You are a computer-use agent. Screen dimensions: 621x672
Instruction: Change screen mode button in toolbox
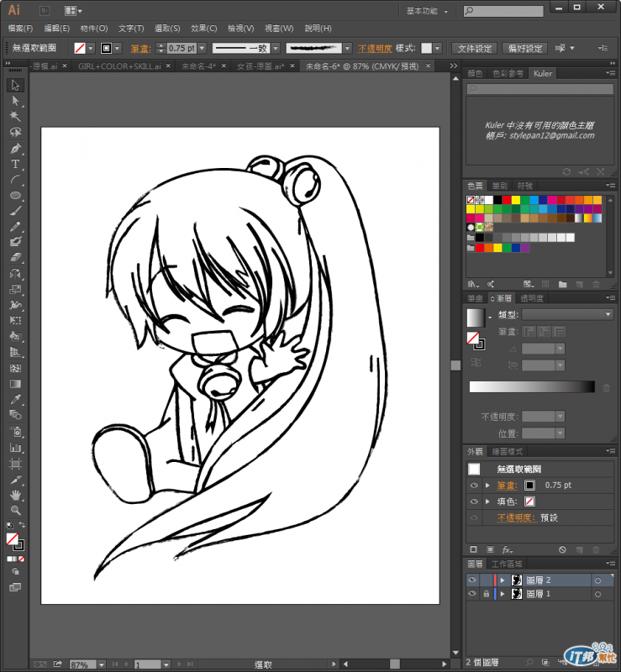(15, 586)
